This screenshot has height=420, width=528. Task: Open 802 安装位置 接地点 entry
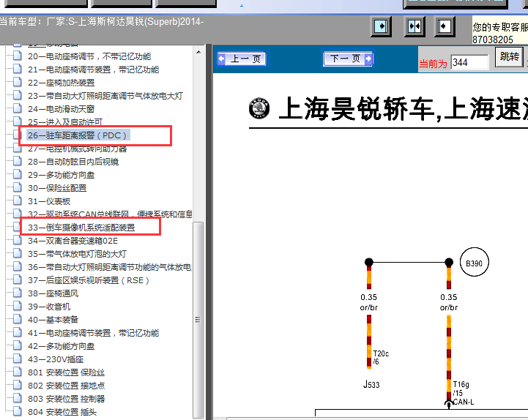coord(66,386)
